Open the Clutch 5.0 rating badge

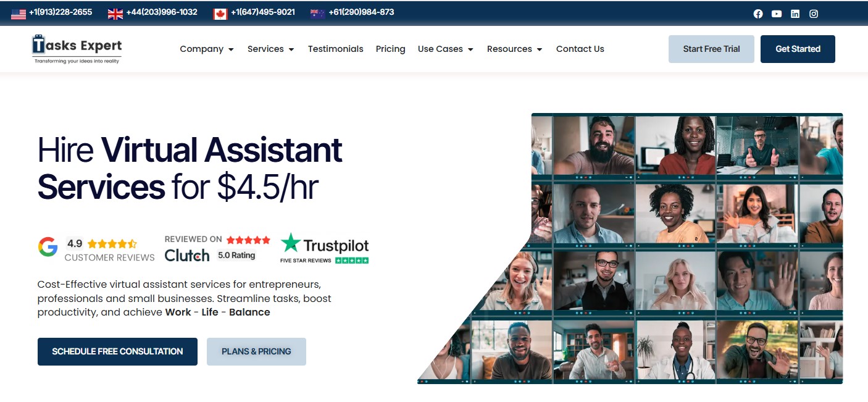[217, 248]
